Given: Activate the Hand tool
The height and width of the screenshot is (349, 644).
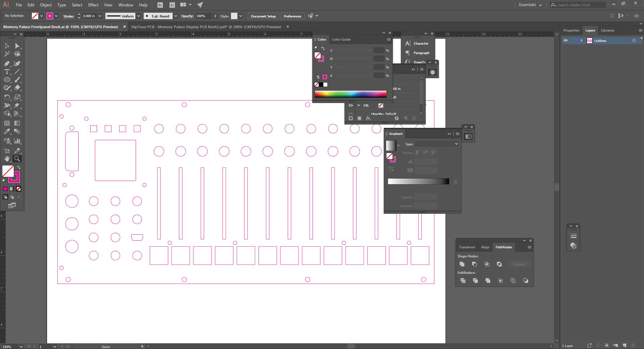Looking at the screenshot, I should click(7, 159).
